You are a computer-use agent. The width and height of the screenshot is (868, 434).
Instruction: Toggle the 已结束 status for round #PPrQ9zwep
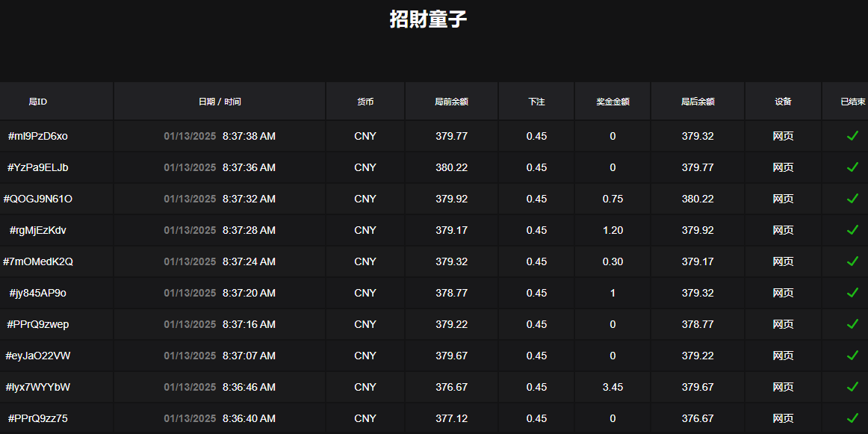pyautogui.click(x=851, y=324)
